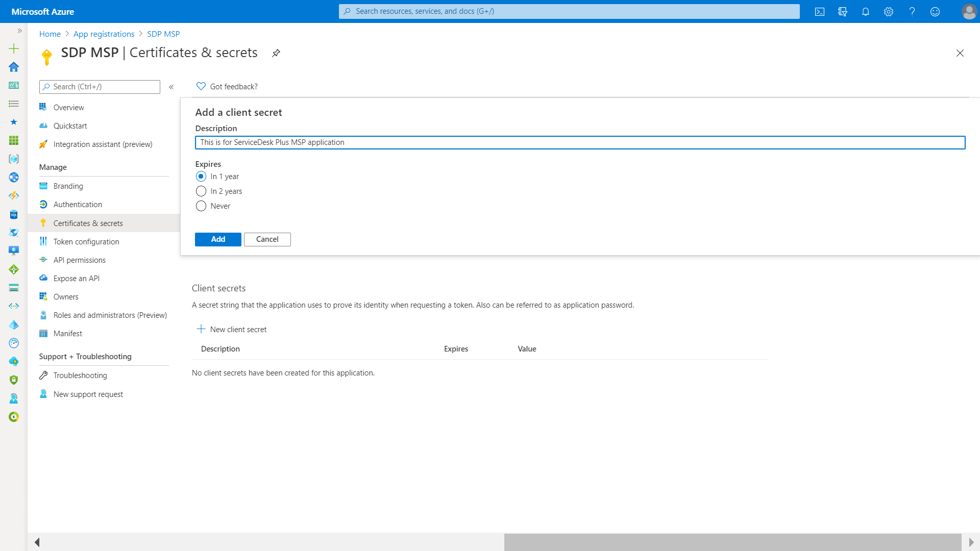980x551 pixels.
Task: Click the create resource plus icon
Action: coord(14,48)
